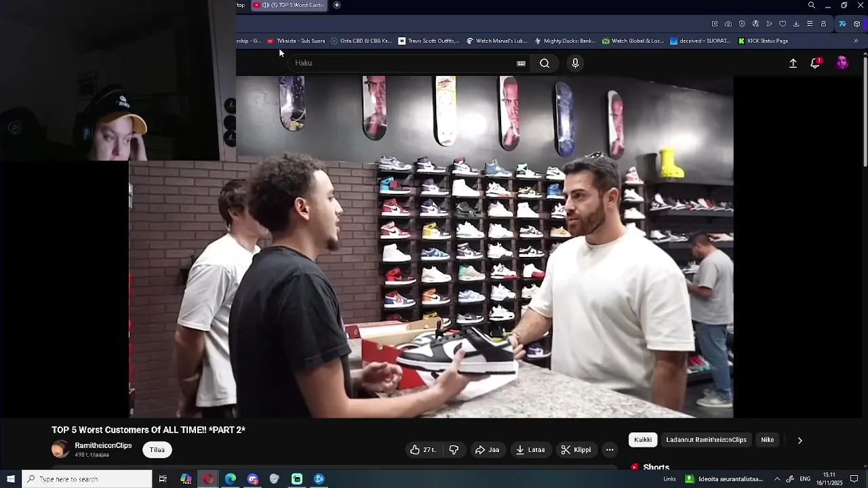Share the video with Jaa button
Screen dimensions: 868x488
pos(487,449)
